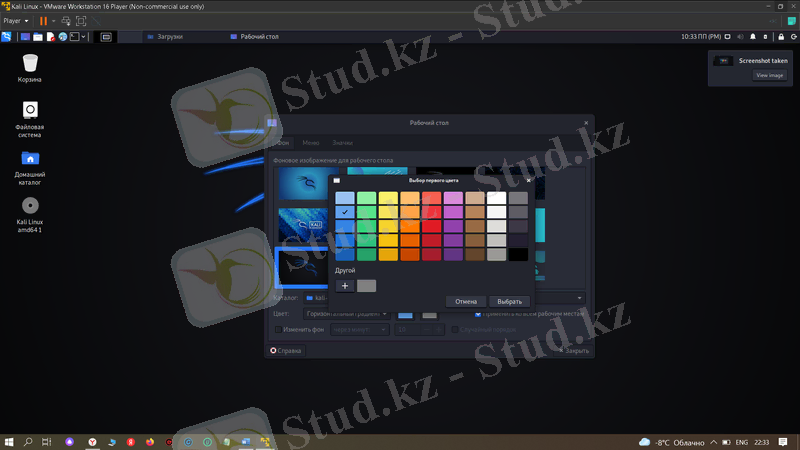Open Windows taskbar search

[28, 442]
